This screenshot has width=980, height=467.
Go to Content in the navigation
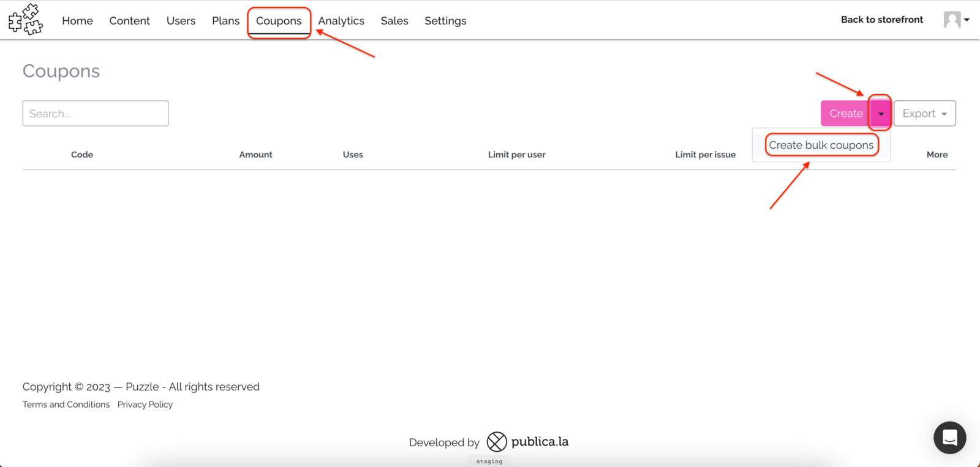coord(129,21)
